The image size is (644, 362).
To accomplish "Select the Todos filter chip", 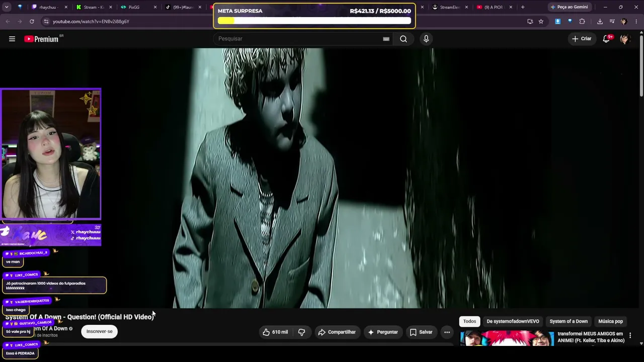I will [x=469, y=321].
